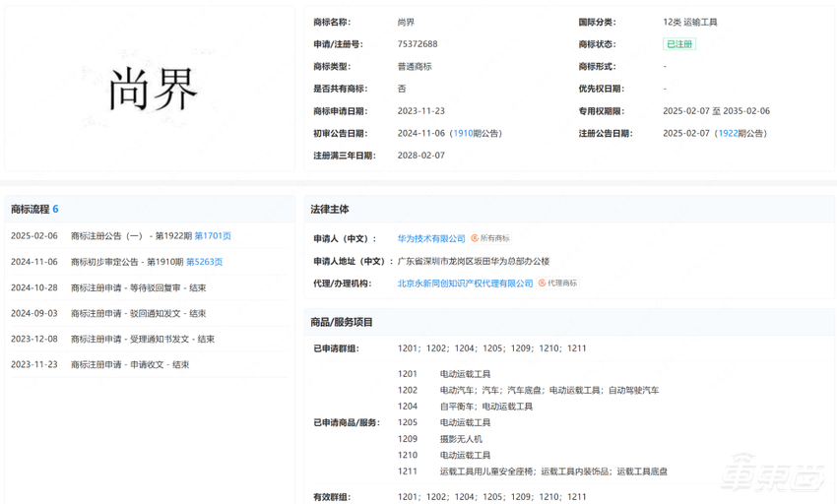Select the 已申请群组 values list
Viewport: 837px width, 504px height.
point(491,348)
